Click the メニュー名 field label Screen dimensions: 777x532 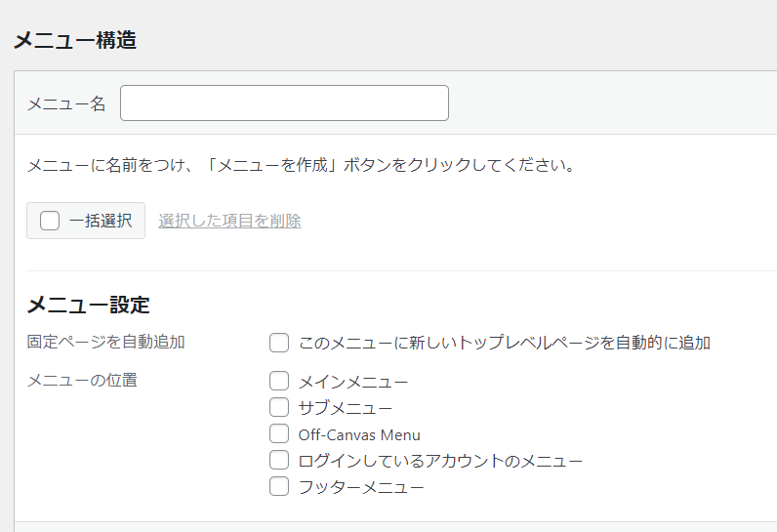tap(66, 103)
